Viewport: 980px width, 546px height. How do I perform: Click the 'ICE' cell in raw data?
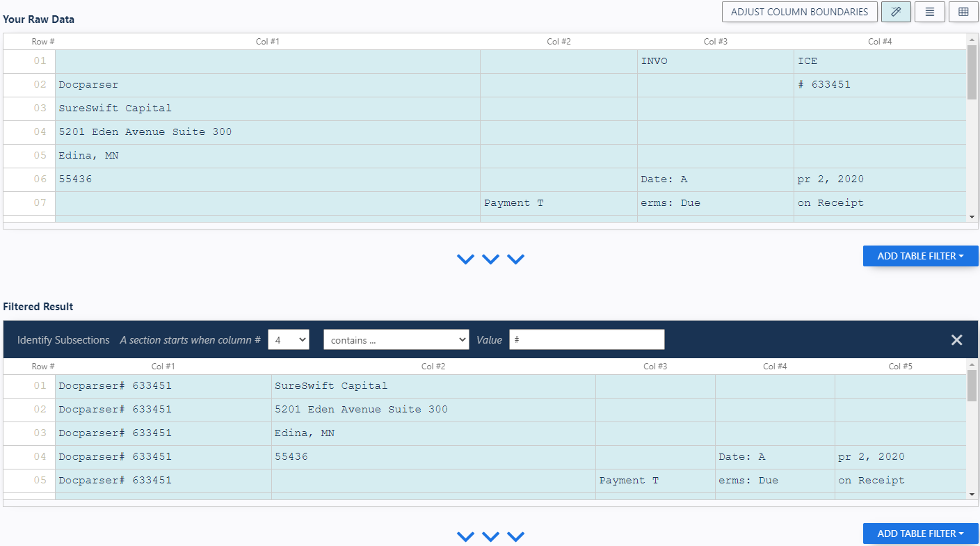[x=880, y=61]
